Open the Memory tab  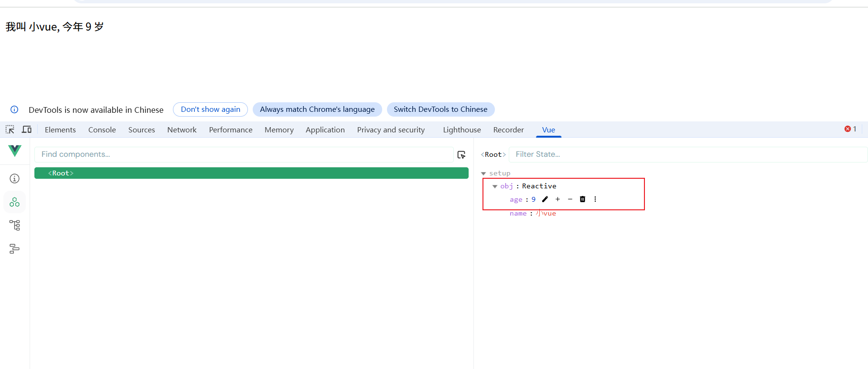pos(279,130)
